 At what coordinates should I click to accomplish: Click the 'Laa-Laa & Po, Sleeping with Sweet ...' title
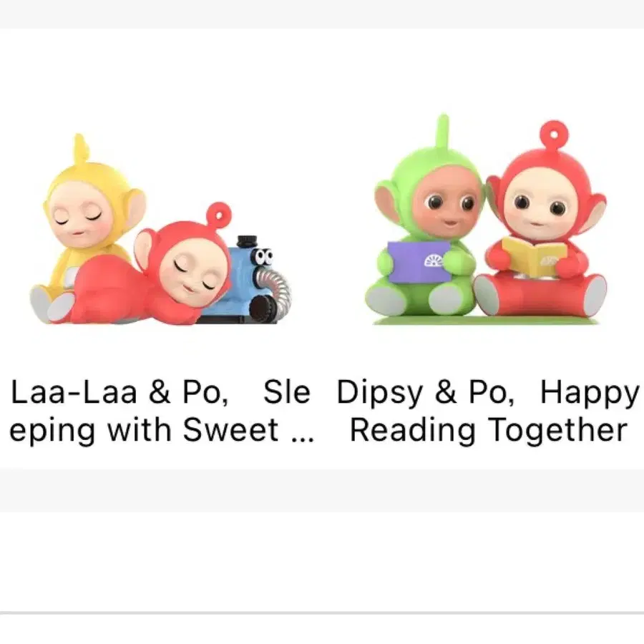[x=161, y=411]
